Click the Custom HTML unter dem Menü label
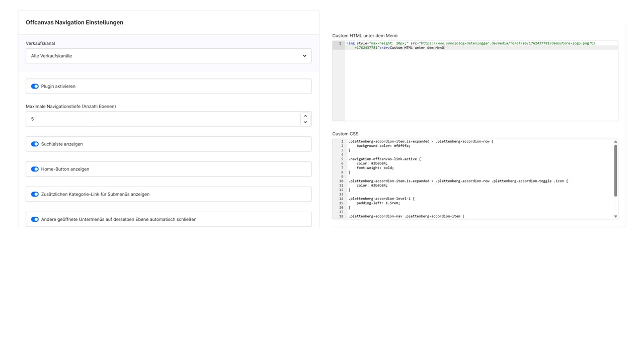The width and height of the screenshot is (644, 362). tap(365, 36)
